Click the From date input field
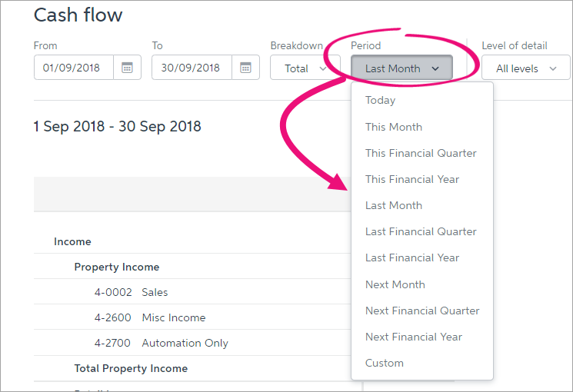 [75, 68]
